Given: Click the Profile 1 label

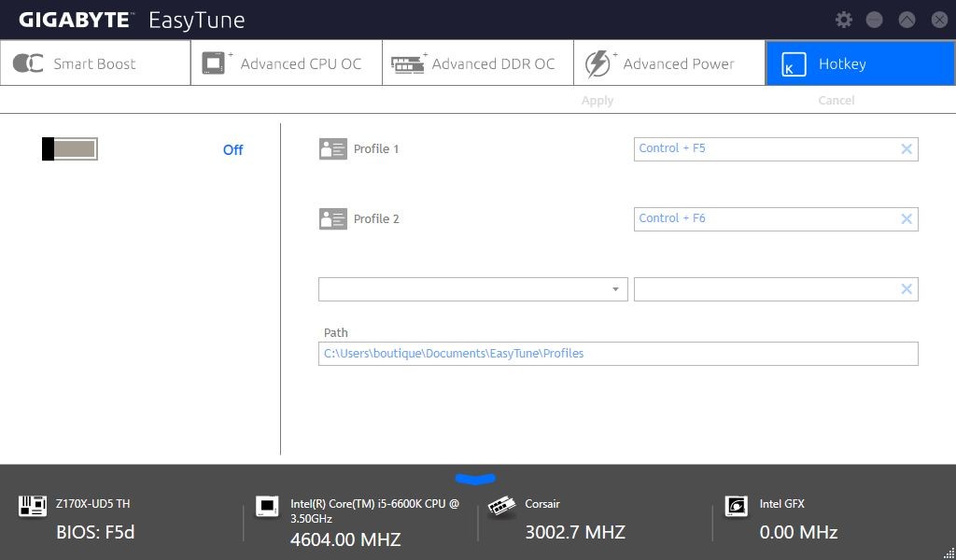Looking at the screenshot, I should click(376, 149).
